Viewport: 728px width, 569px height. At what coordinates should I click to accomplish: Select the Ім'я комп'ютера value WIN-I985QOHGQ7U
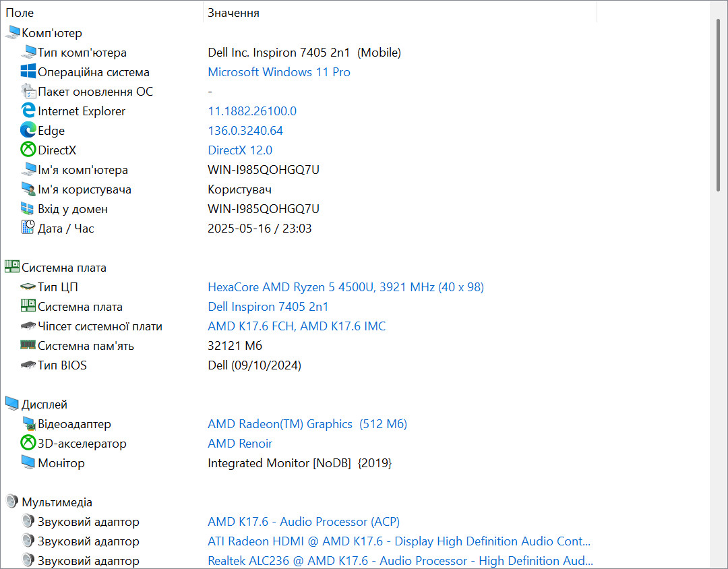(264, 169)
